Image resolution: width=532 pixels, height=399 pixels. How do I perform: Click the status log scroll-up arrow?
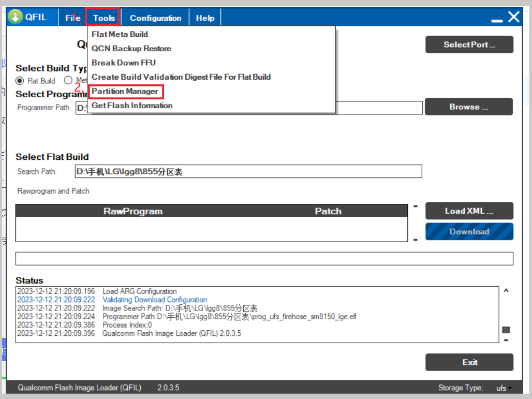[506, 291]
